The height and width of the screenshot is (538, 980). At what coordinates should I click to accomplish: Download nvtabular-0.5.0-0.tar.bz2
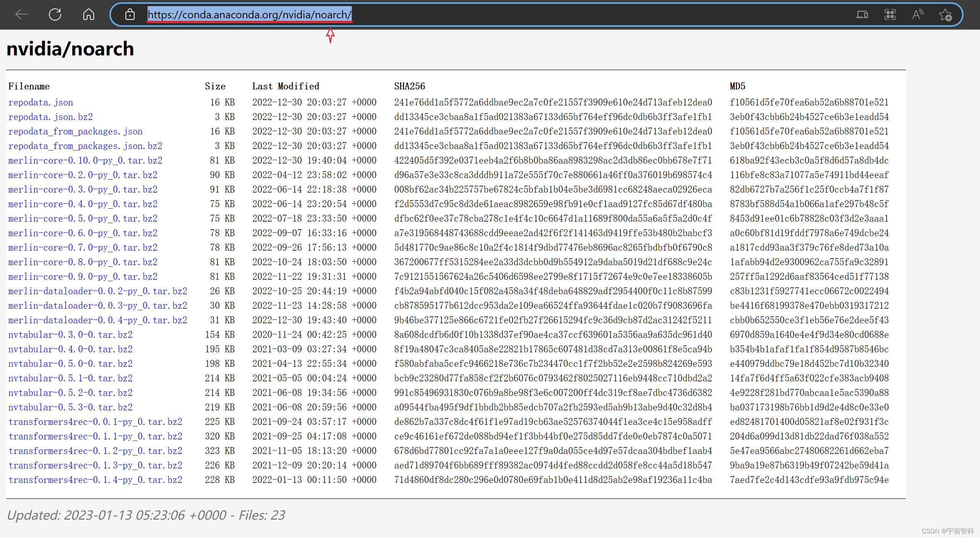(70, 364)
